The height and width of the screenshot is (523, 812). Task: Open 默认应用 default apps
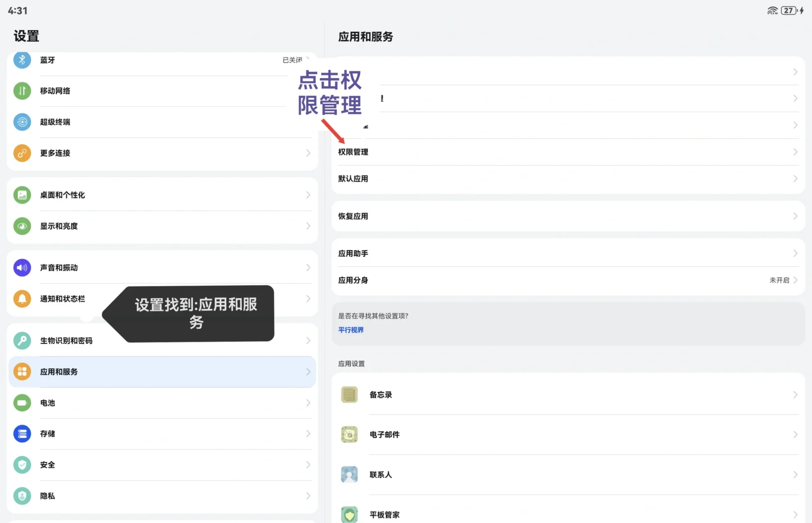pos(568,178)
